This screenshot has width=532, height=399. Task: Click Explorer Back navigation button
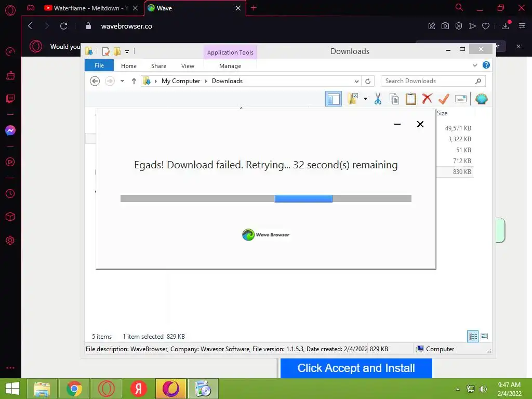click(95, 81)
